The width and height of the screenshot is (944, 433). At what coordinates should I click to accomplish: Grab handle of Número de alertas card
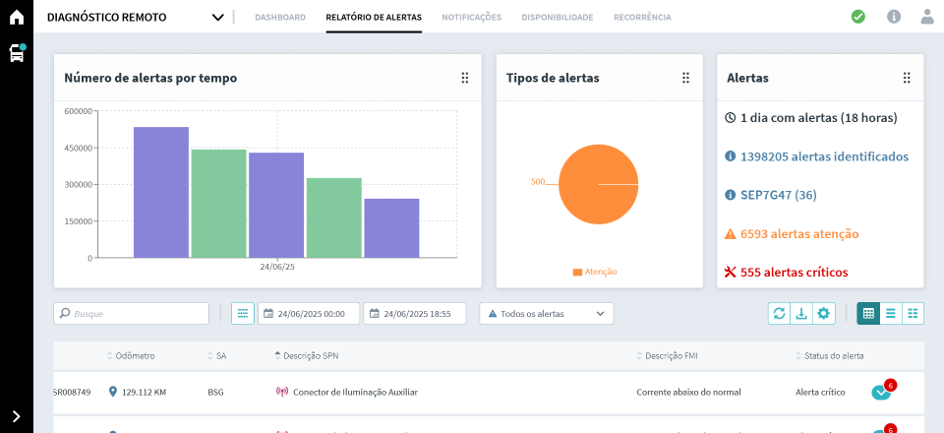click(465, 78)
